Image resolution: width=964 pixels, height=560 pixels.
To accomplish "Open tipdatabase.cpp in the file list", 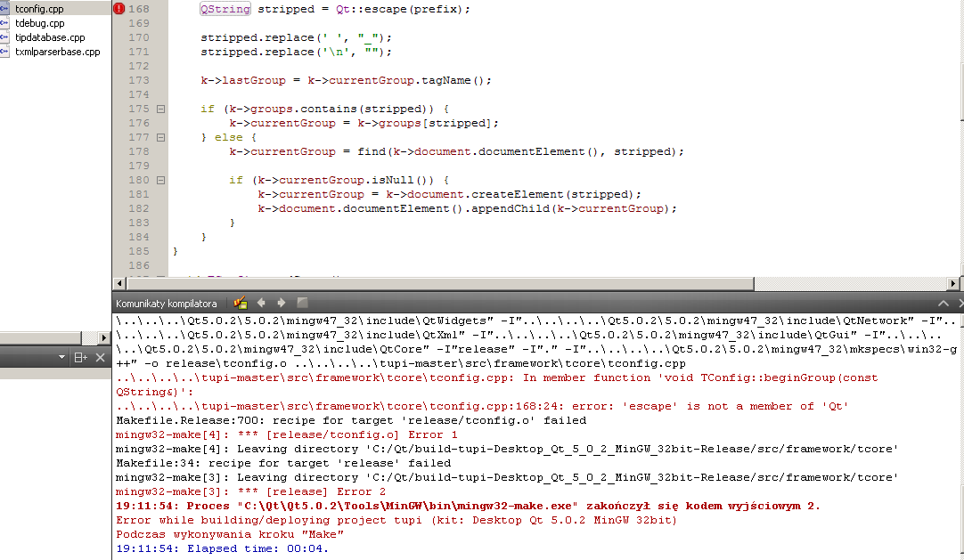I will 50,37.
